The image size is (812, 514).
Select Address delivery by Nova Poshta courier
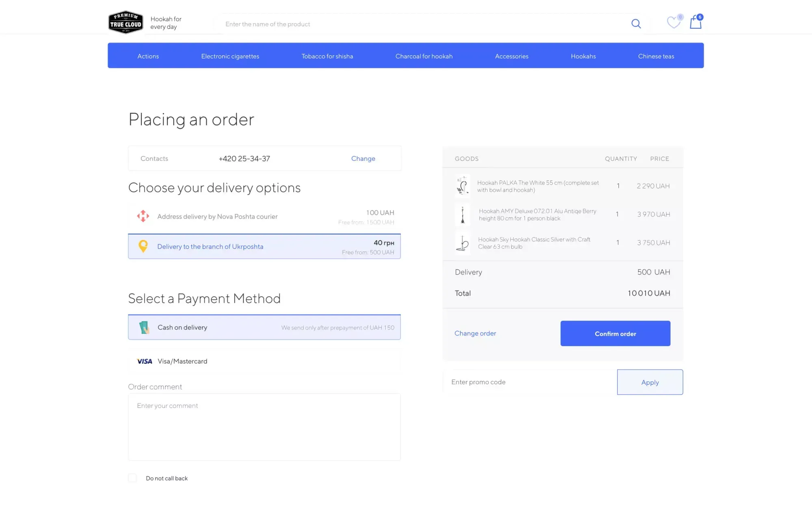click(x=217, y=217)
